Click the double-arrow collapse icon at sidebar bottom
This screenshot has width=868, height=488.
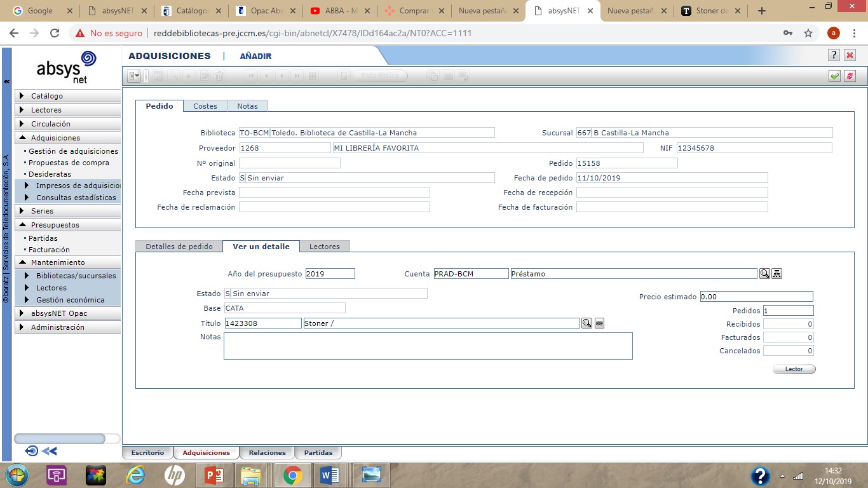tap(50, 451)
